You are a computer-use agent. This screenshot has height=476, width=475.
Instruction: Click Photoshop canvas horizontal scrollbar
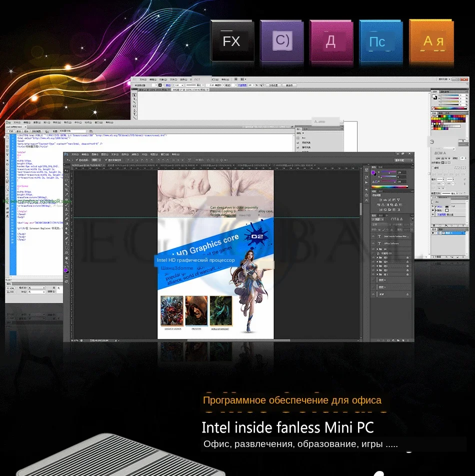point(238,340)
